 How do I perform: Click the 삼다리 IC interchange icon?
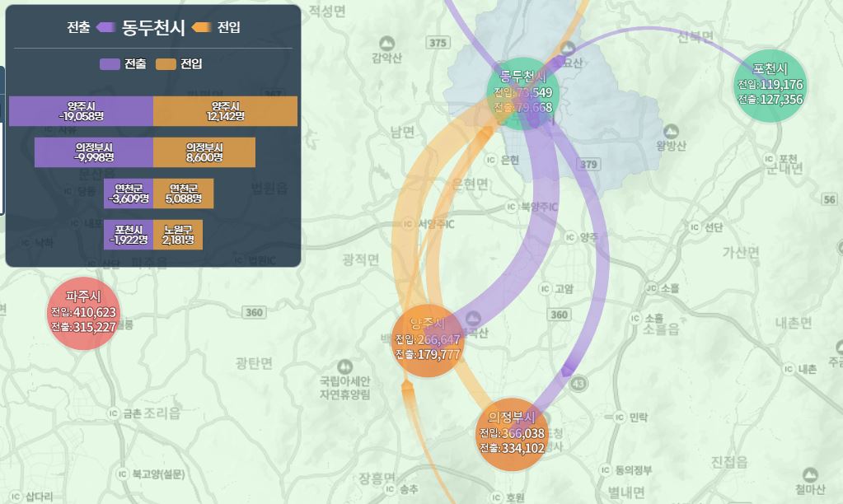click(x=16, y=497)
